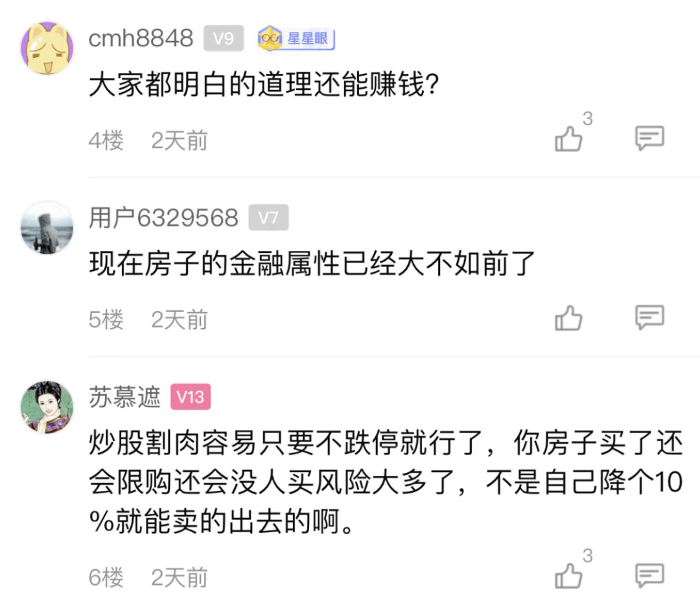Open username 用户6329568's profile
Image resolution: width=700 pixels, height=614 pixels.
pyautogui.click(x=163, y=218)
